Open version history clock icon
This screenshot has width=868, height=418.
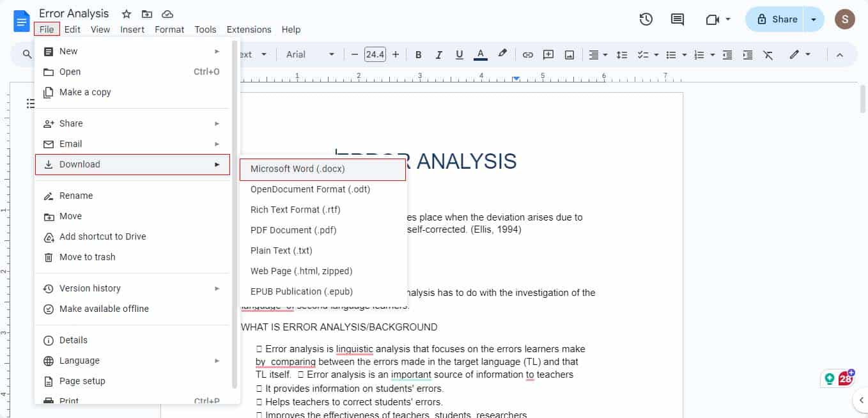[646, 19]
